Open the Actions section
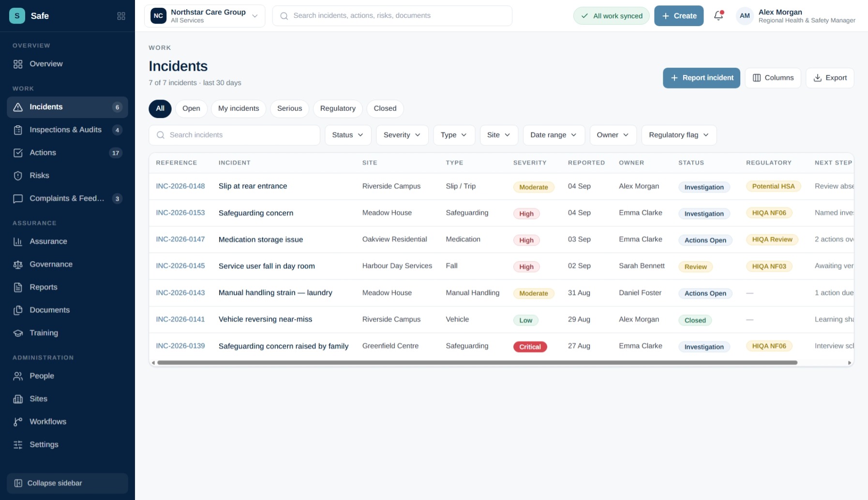Viewport: 868px width, 500px height. click(67, 153)
